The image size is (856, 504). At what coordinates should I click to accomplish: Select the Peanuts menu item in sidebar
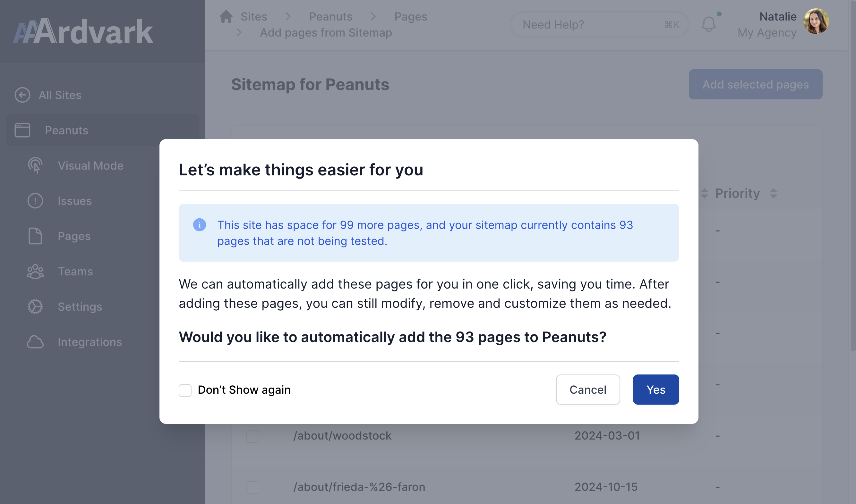point(66,130)
